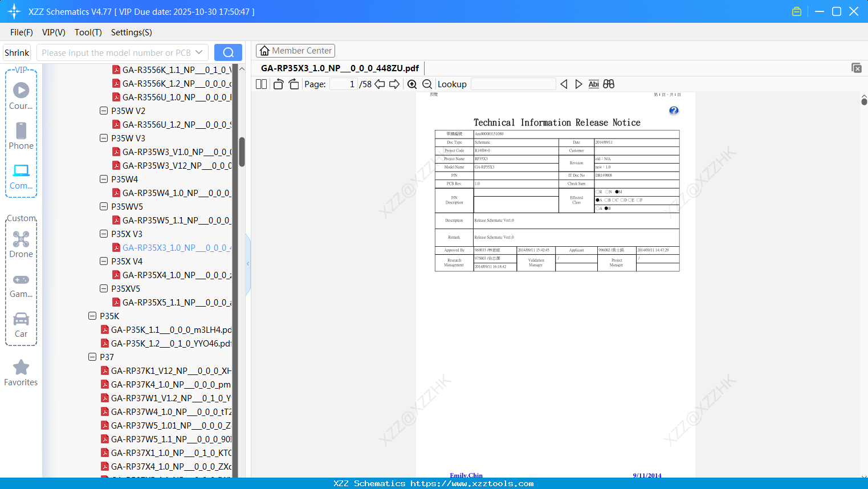
Task: Collapse the P35WV5 tree folder
Action: coord(104,206)
